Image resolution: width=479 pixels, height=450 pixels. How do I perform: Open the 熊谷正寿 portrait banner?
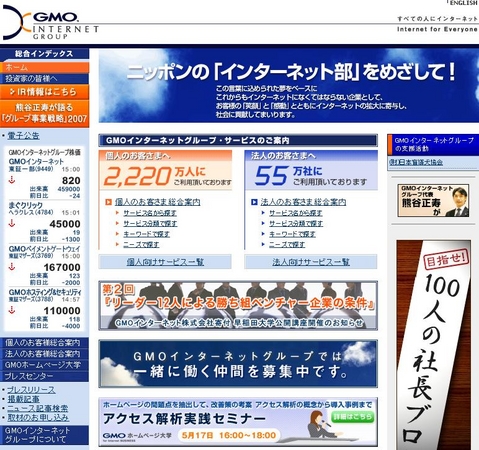coord(433,201)
